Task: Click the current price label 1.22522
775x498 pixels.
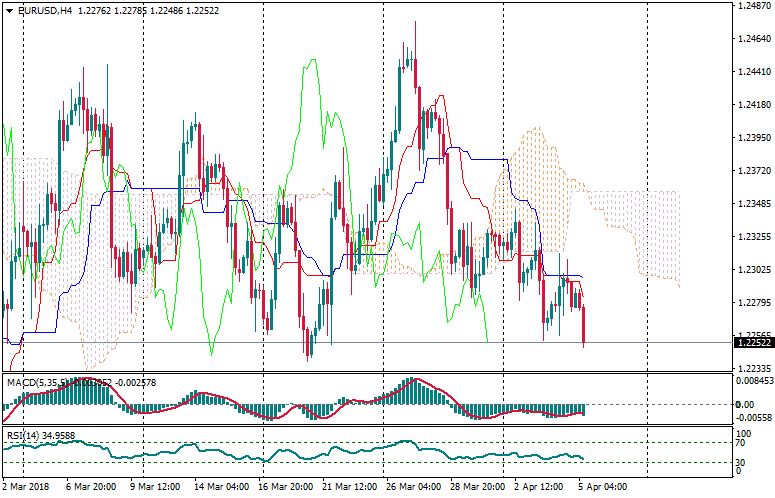Action: point(752,342)
